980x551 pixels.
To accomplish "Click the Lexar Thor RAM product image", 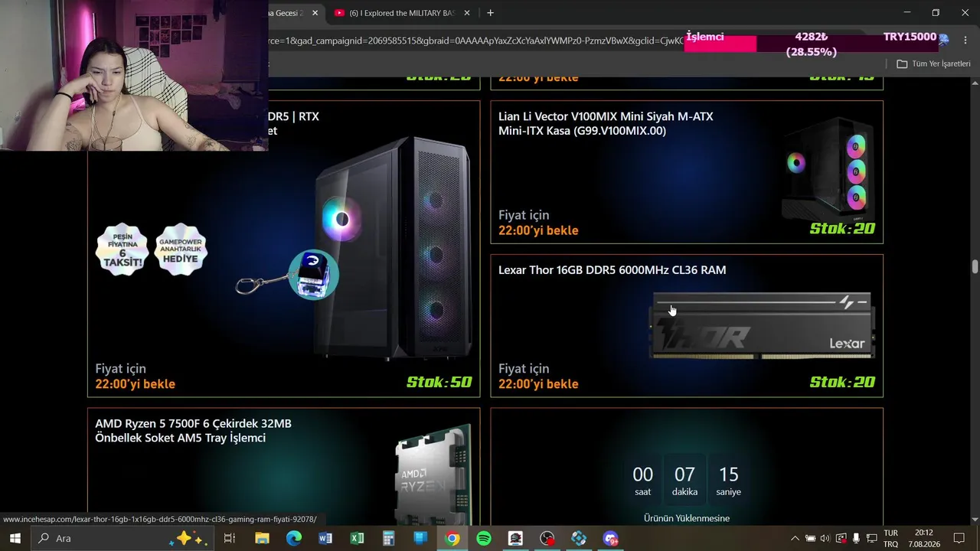I will coord(762,325).
